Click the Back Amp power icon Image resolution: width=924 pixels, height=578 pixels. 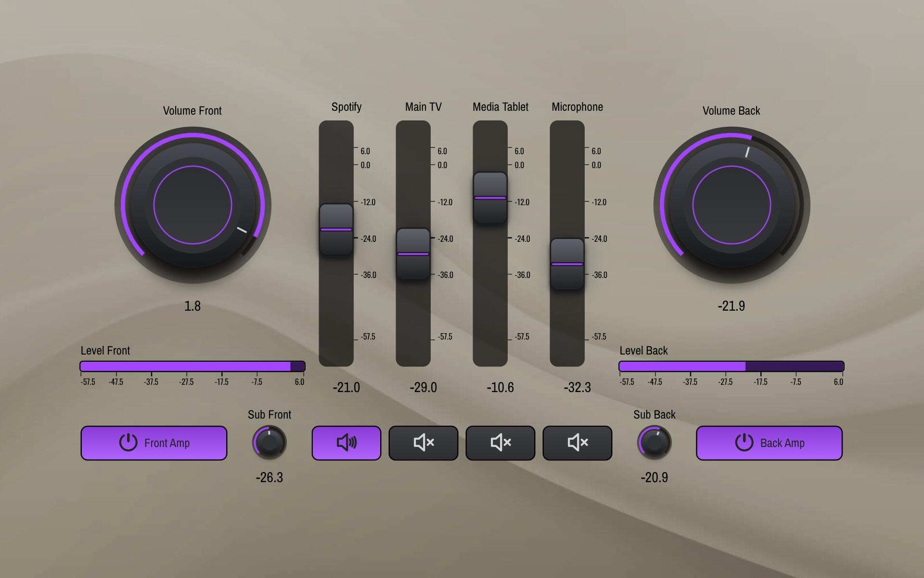pos(744,442)
